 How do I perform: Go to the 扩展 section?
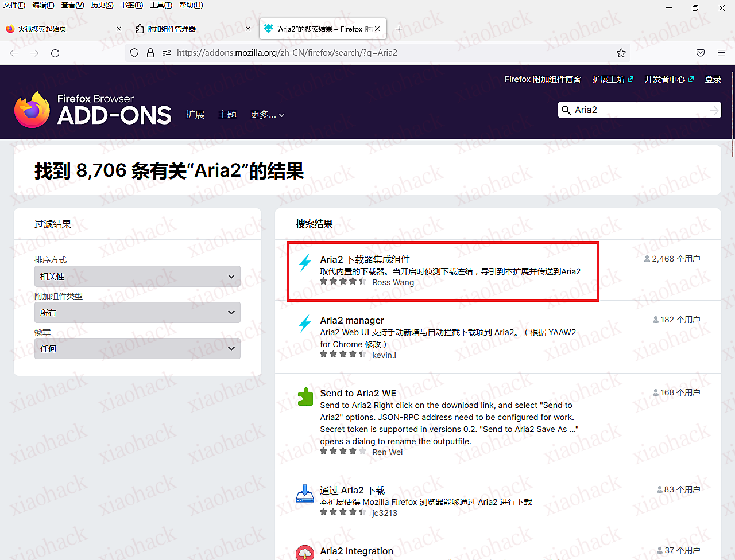click(x=195, y=115)
